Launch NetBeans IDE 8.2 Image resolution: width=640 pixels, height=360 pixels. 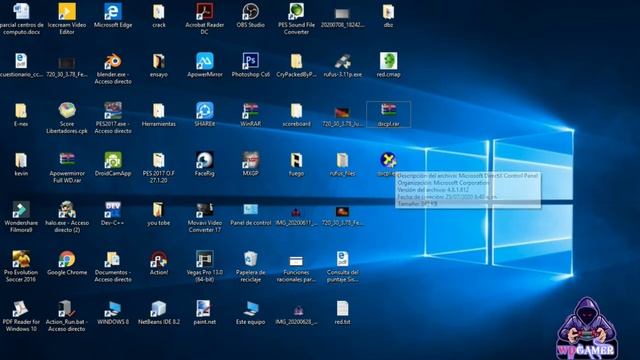point(159,313)
